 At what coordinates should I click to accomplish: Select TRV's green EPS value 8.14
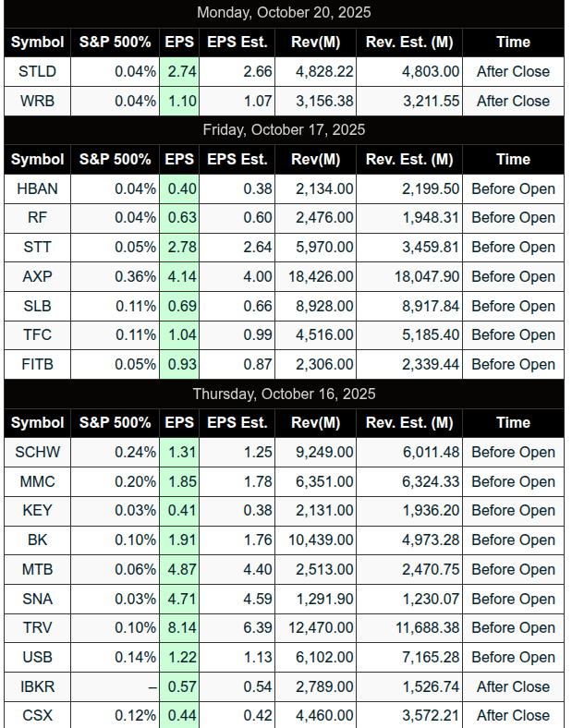point(180,627)
